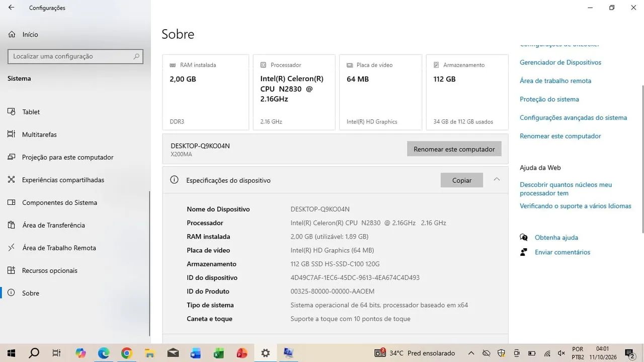Click the Processador info card
This screenshot has height=362, width=644.
coord(294,92)
